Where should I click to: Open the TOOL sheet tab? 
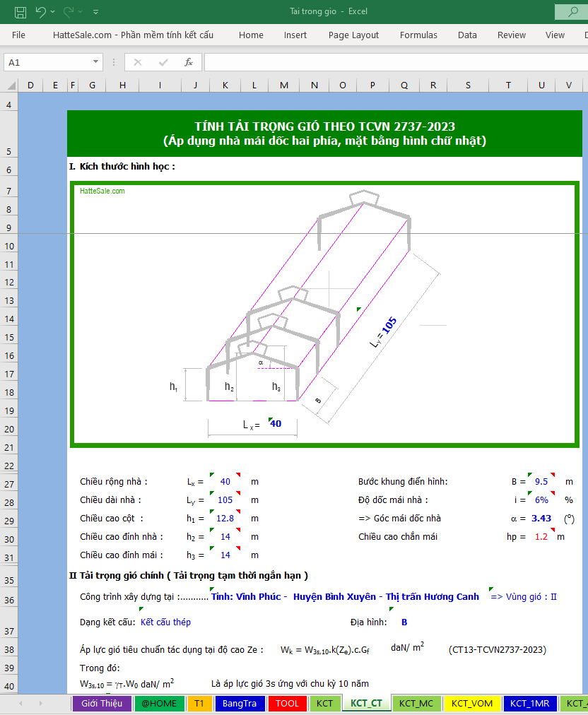tap(287, 704)
